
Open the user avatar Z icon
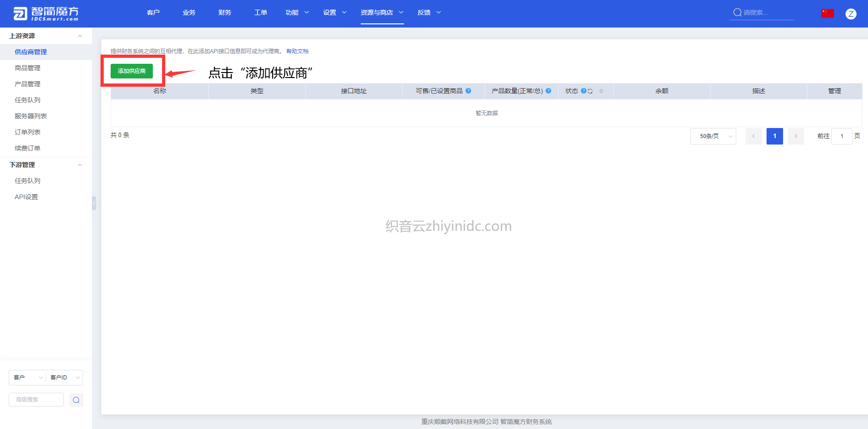coord(851,14)
